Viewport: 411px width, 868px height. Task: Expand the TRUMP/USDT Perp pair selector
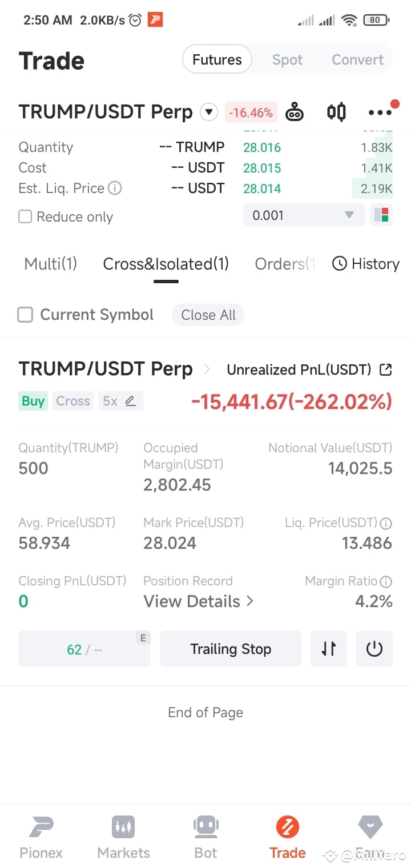(x=209, y=112)
